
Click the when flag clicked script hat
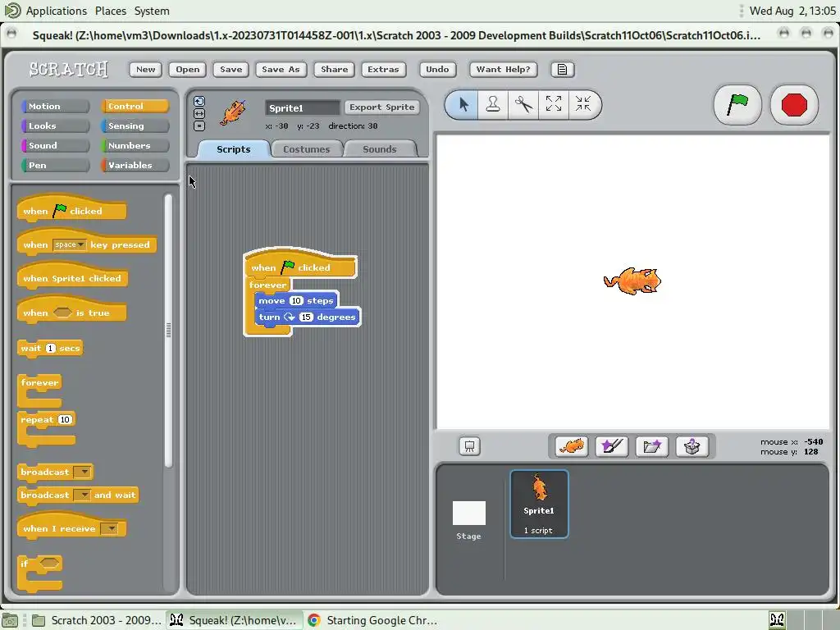tap(300, 267)
